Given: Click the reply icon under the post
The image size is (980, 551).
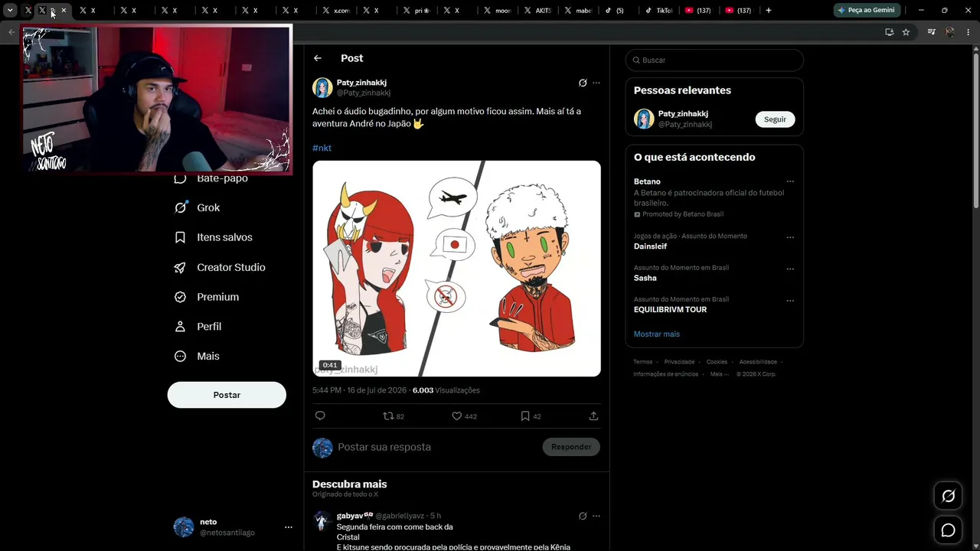Looking at the screenshot, I should coord(320,416).
